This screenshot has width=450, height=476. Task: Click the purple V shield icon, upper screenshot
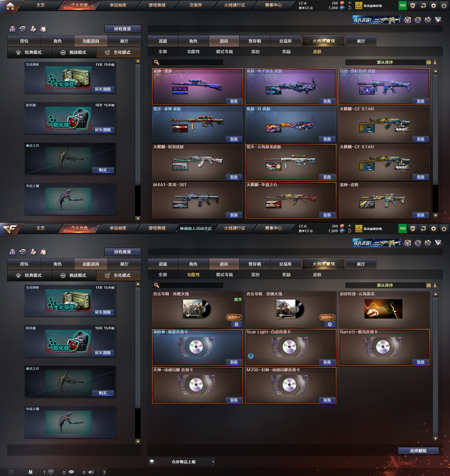click(407, 20)
